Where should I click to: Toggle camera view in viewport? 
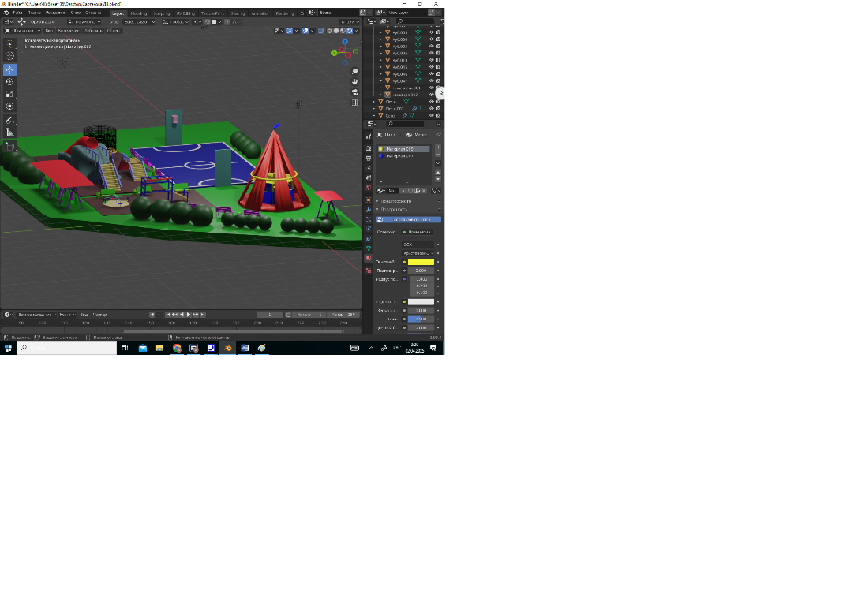[355, 91]
